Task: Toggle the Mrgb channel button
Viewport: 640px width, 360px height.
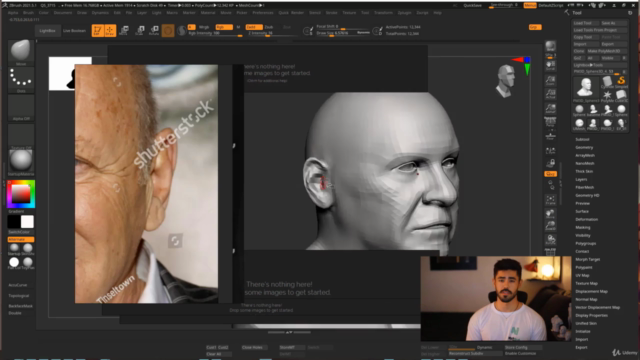Action: click(x=204, y=27)
